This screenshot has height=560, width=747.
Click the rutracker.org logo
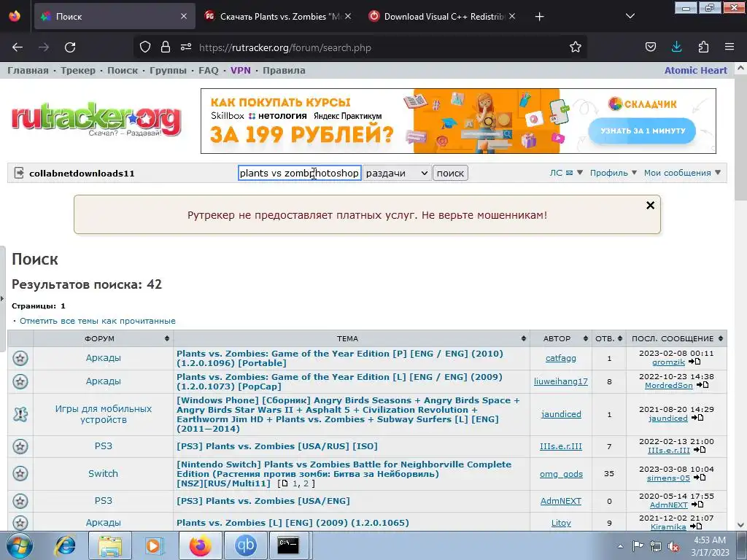(96, 119)
